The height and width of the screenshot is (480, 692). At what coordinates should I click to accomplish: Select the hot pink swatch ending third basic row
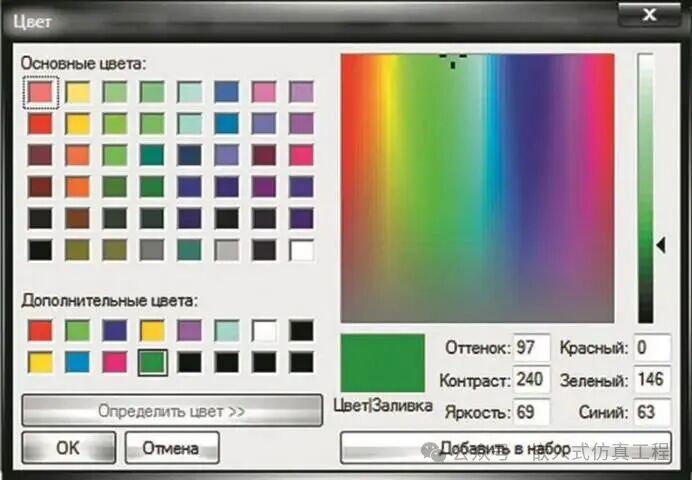click(302, 155)
